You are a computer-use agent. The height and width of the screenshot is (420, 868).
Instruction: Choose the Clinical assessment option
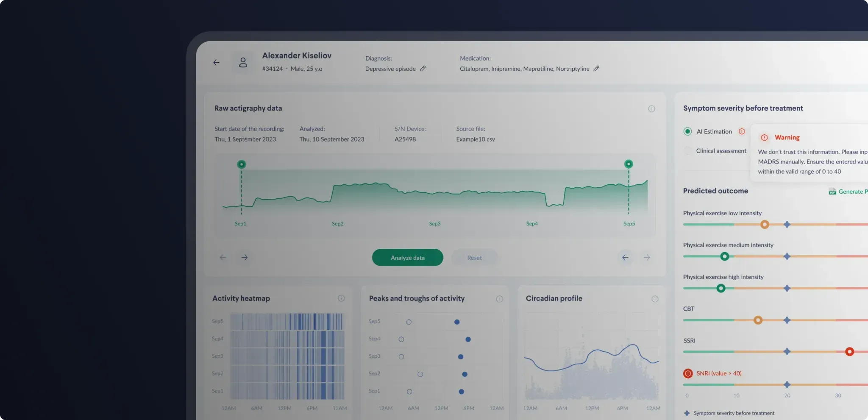(687, 151)
